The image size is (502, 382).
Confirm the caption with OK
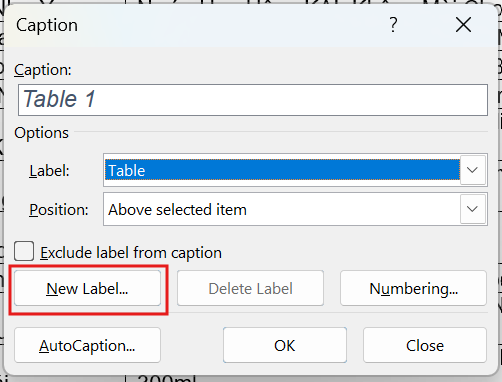[285, 345]
